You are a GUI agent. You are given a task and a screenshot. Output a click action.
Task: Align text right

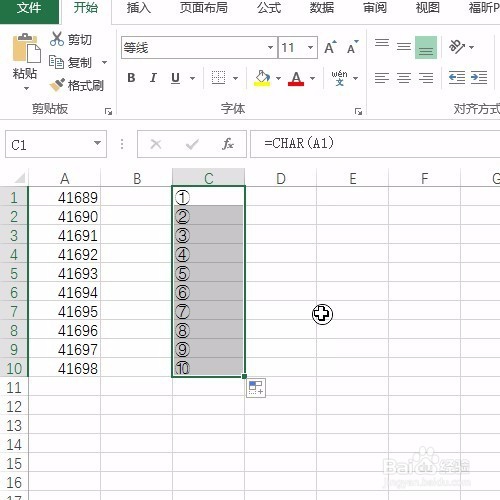point(426,78)
